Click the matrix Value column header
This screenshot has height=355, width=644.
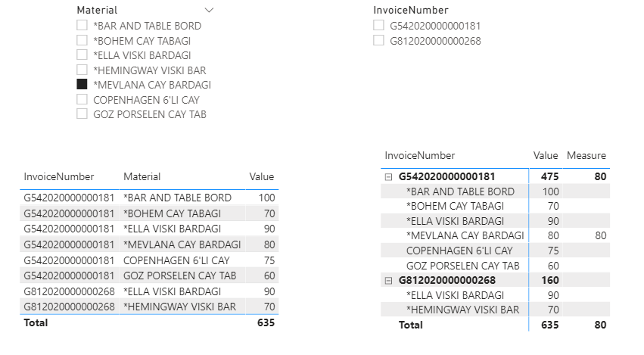point(546,156)
